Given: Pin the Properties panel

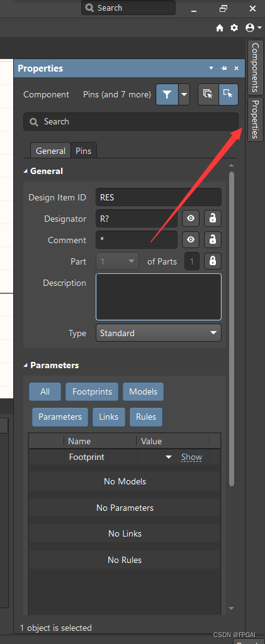Looking at the screenshot, I should [224, 68].
